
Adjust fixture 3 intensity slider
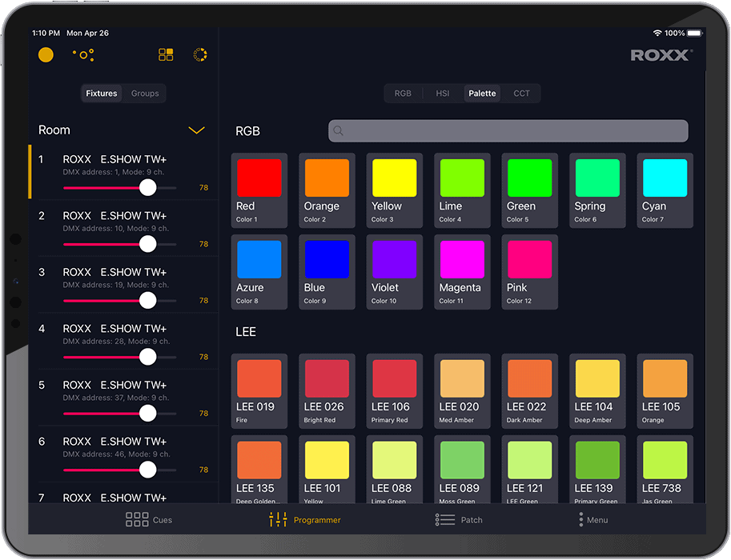(148, 301)
